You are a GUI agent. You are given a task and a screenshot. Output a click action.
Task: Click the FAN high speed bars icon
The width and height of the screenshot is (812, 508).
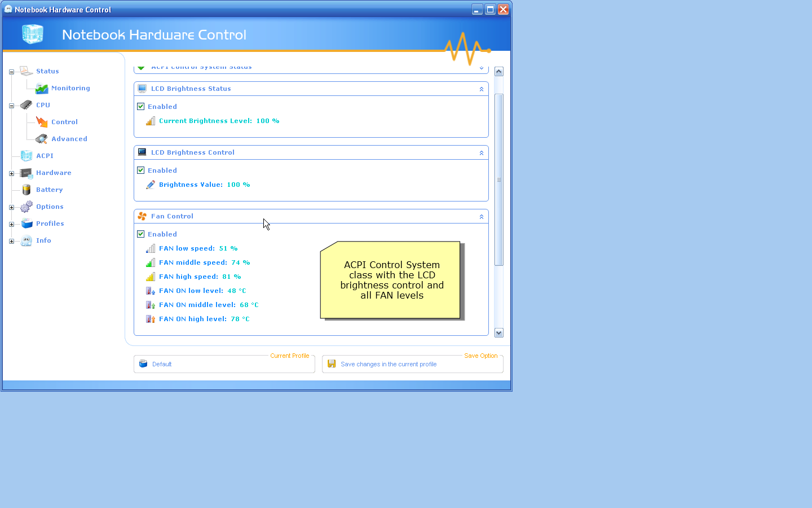click(x=151, y=277)
